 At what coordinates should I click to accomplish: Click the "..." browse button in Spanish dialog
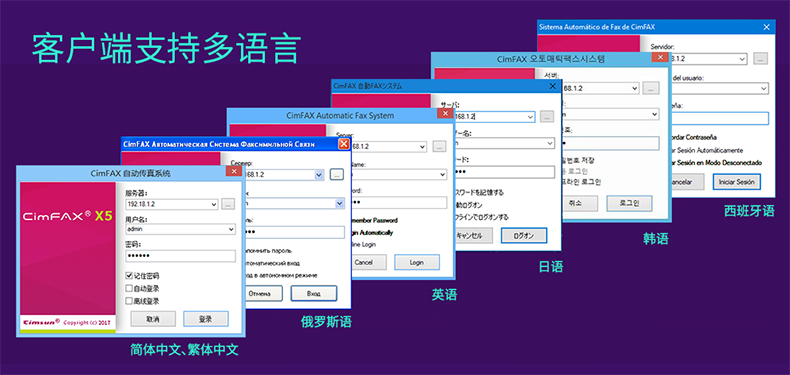[x=760, y=58]
